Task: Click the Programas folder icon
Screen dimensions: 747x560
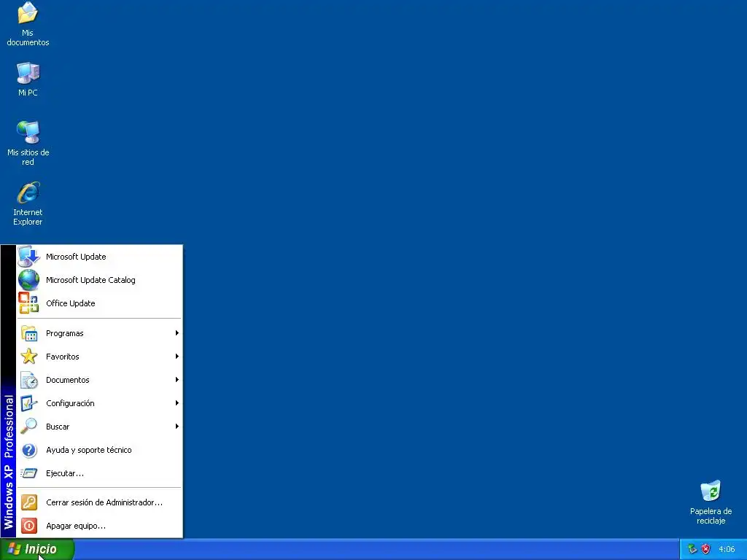Action: pos(29,333)
